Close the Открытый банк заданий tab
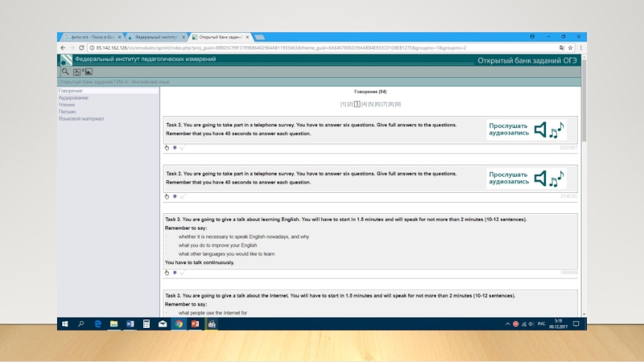 (247, 37)
